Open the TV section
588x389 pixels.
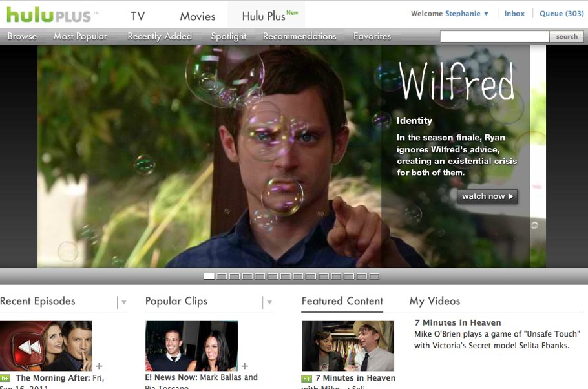point(138,16)
